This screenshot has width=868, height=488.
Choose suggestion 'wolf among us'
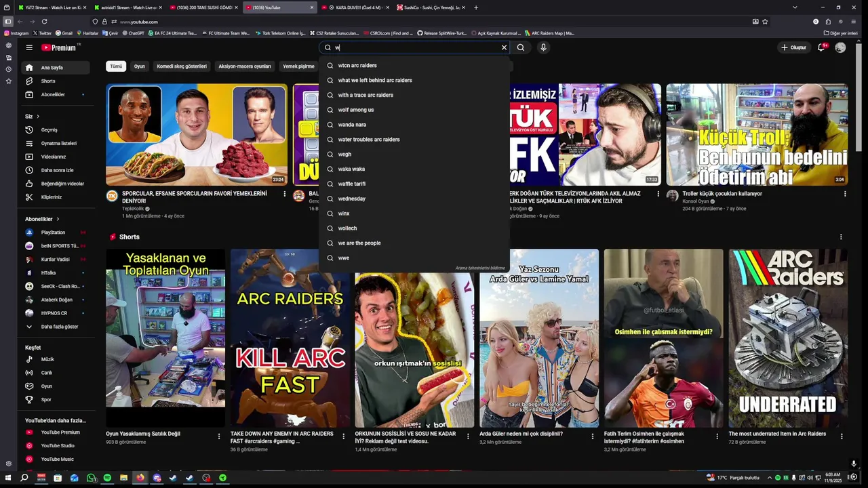tap(414, 110)
